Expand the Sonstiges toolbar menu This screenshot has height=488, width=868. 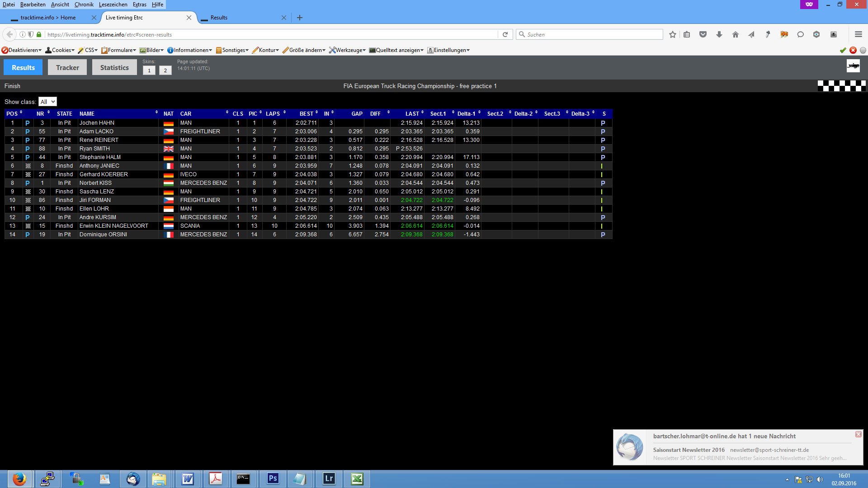tap(232, 50)
